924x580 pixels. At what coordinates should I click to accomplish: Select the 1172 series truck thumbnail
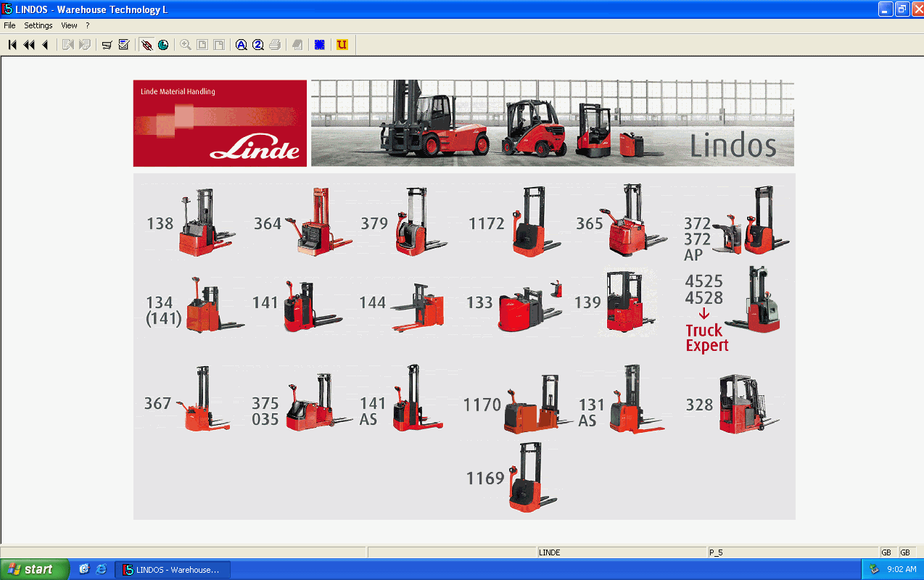[528, 222]
